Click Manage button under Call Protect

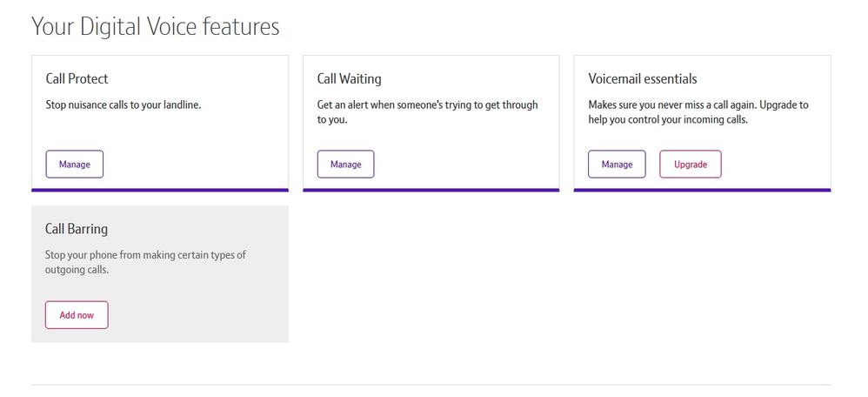74,164
